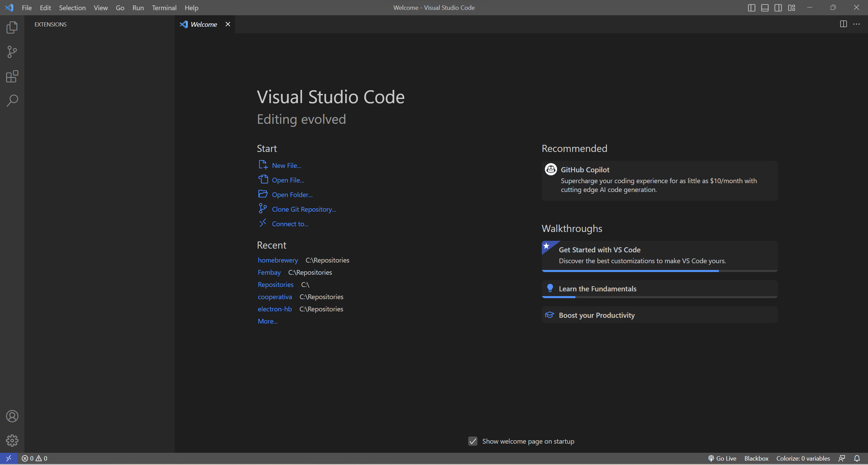The height and width of the screenshot is (465, 868).
Task: Open the Explorer sidebar icon
Action: (12, 27)
